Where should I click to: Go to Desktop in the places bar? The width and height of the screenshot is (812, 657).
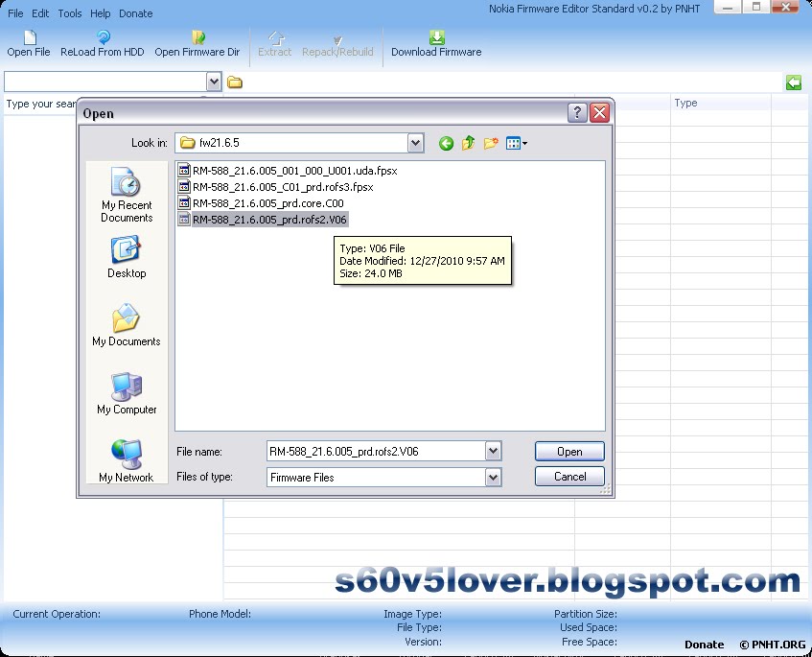pos(127,257)
